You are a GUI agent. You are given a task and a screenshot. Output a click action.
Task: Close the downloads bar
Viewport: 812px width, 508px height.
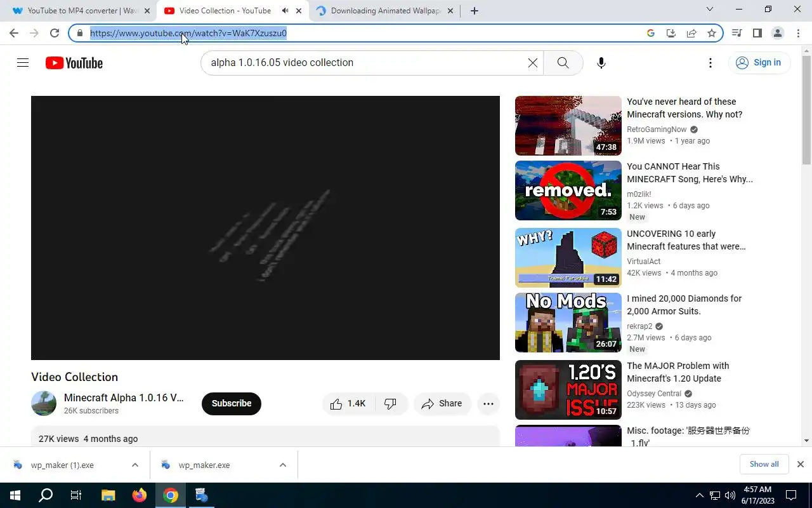tap(801, 464)
